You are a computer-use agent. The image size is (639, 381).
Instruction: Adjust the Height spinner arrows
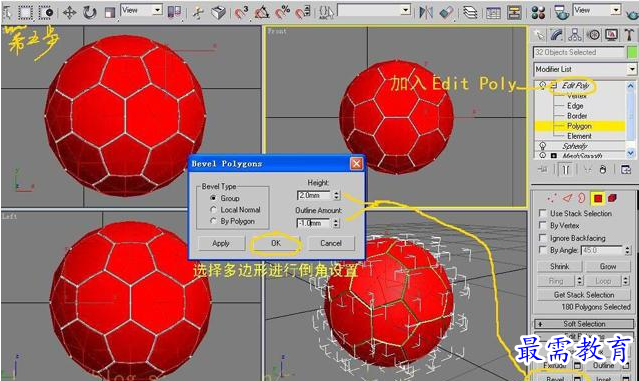tap(336, 196)
